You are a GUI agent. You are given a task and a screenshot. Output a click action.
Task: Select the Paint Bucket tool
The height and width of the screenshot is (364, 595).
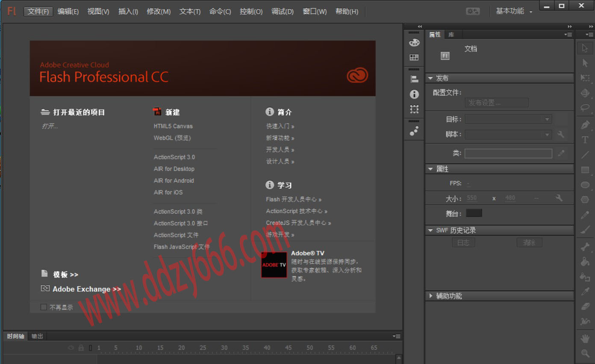(585, 261)
